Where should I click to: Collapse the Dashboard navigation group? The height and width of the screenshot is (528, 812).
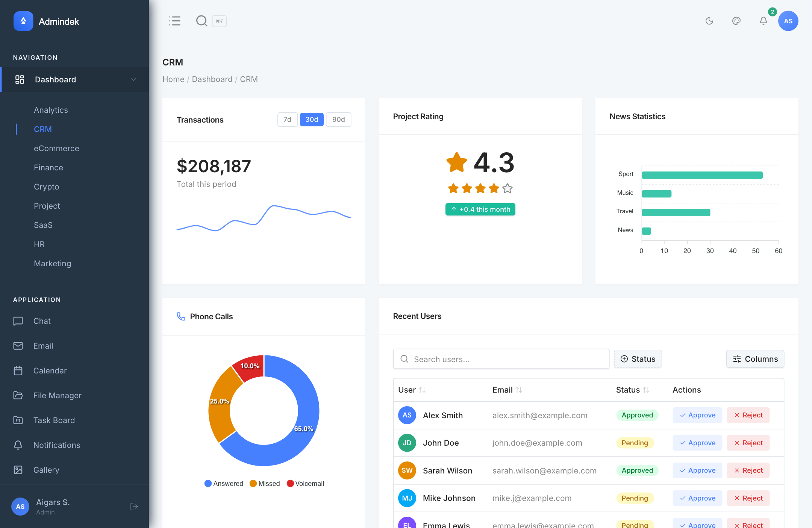(133, 79)
